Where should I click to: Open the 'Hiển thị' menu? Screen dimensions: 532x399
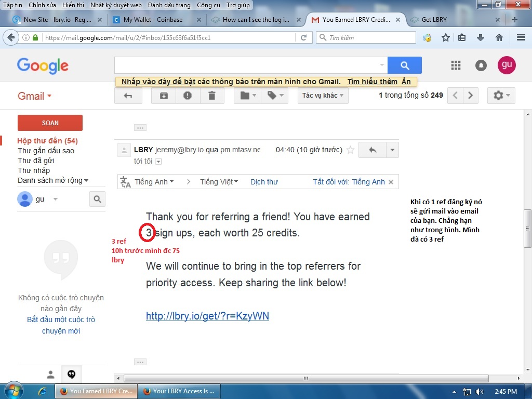pyautogui.click(x=73, y=5)
